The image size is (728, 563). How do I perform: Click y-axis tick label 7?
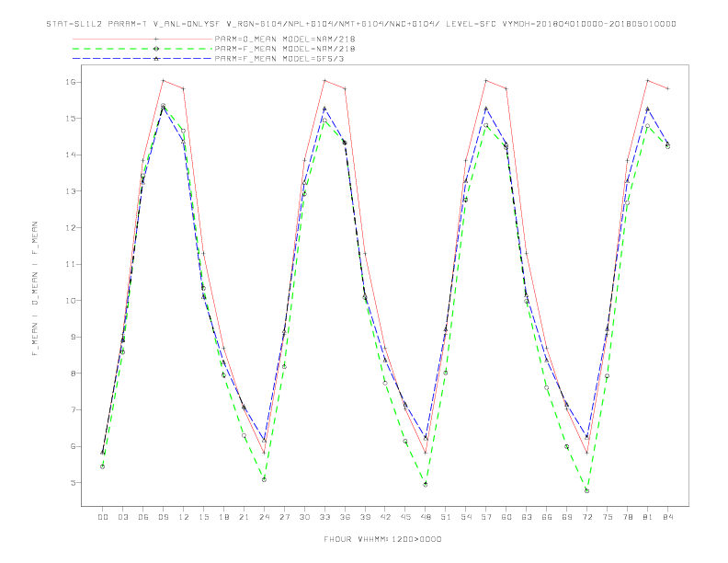(74, 409)
